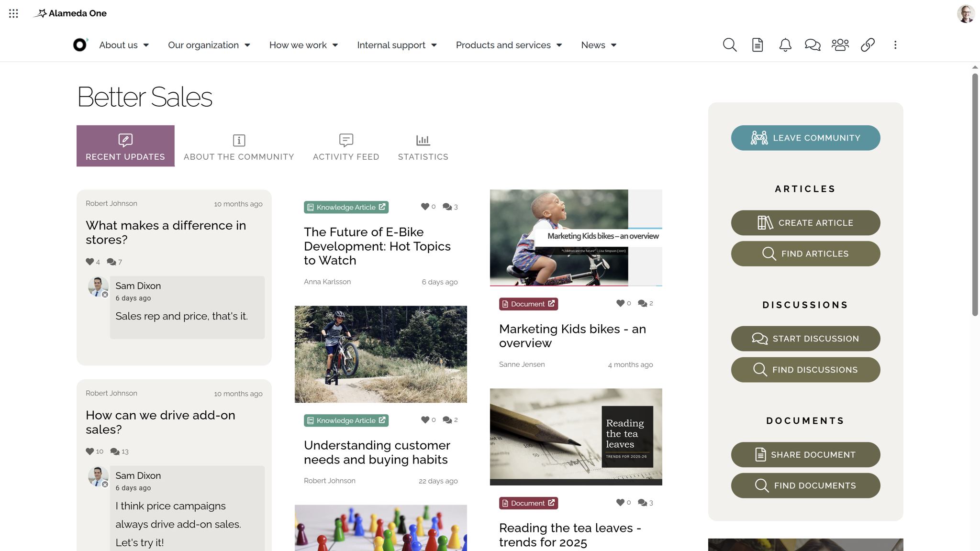
Task: Switch to About the Community tab
Action: pos(239,146)
